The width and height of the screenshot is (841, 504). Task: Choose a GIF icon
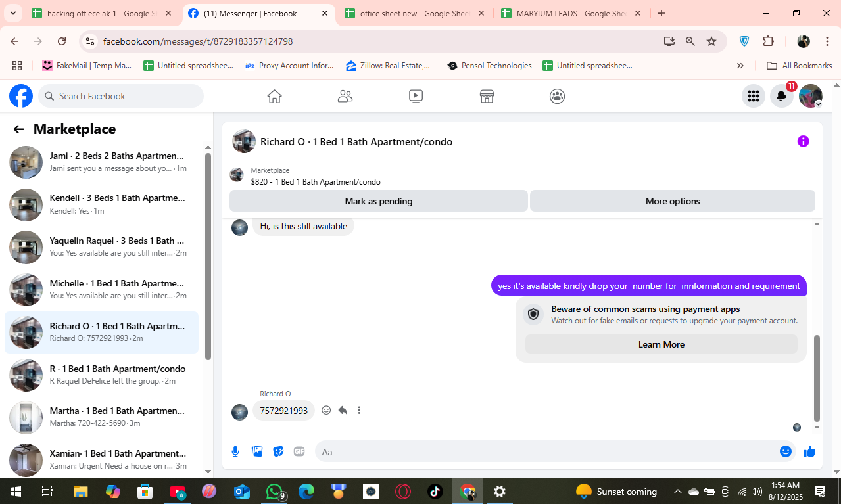pyautogui.click(x=299, y=451)
